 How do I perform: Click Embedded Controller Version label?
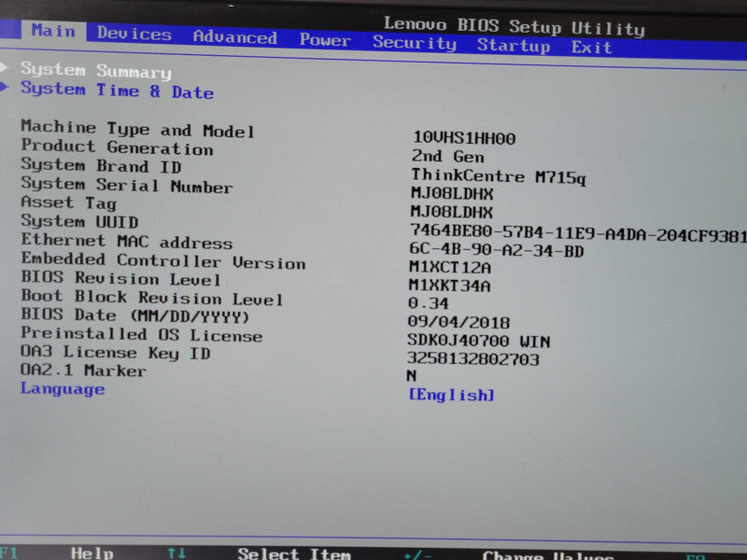163,261
